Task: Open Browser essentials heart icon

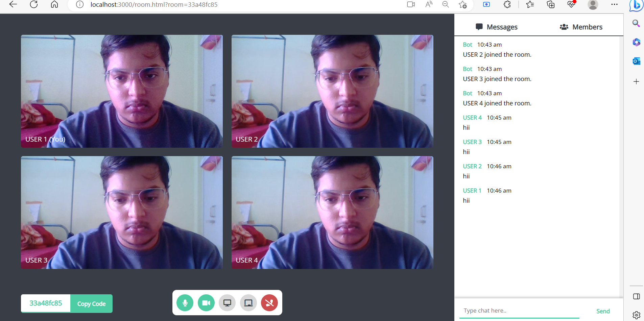Action: point(572,5)
